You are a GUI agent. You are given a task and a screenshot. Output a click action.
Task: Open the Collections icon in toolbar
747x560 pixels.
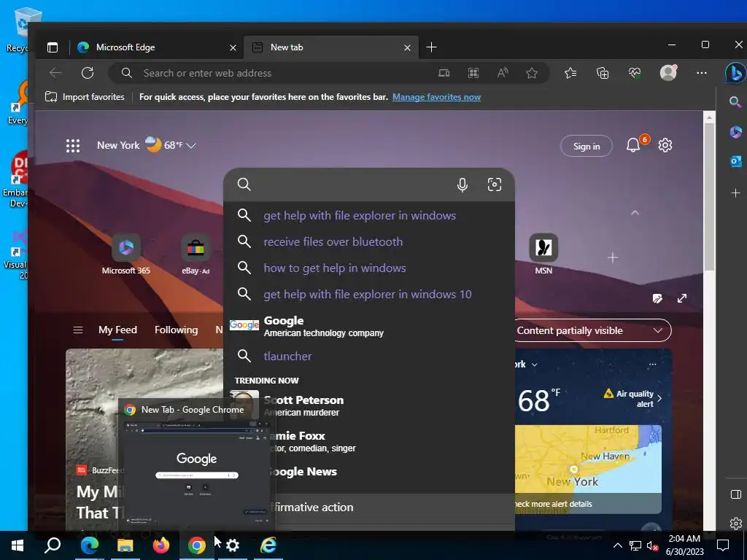click(603, 73)
